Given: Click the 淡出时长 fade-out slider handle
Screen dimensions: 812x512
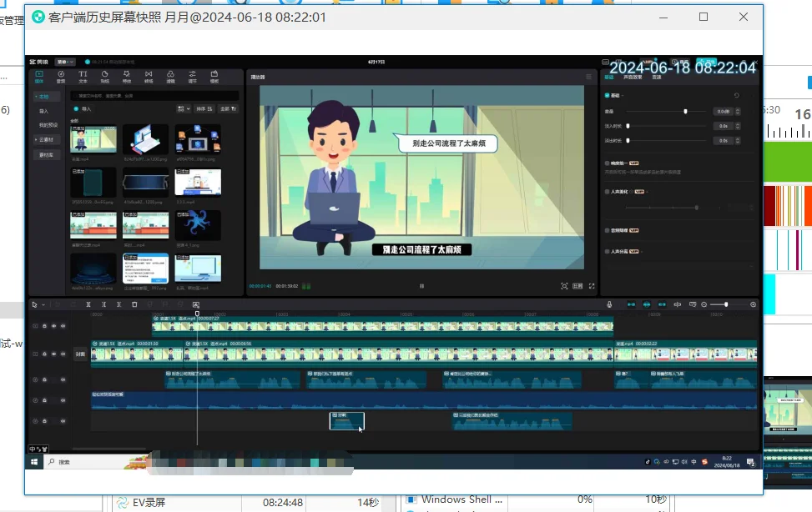Looking at the screenshot, I should pos(628,140).
